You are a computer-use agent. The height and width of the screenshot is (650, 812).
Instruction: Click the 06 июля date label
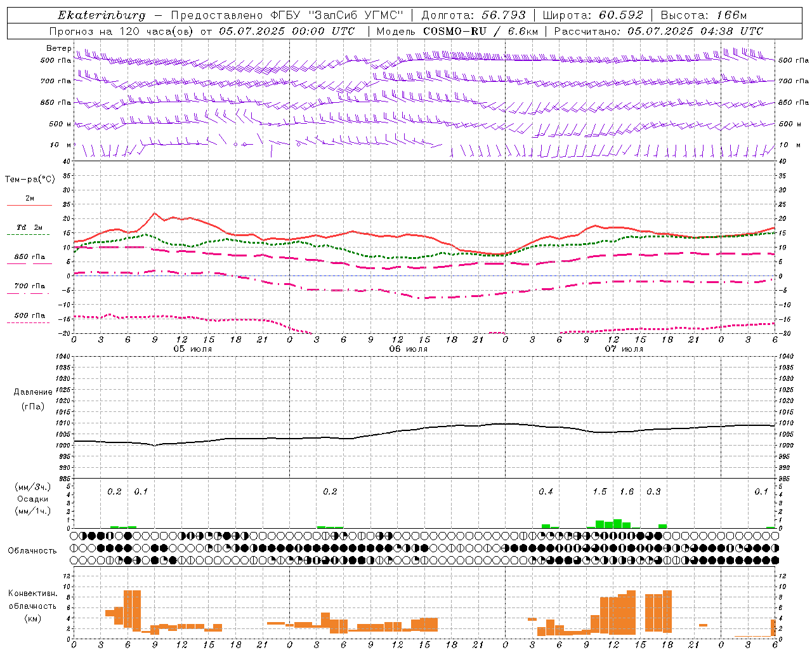coord(409,349)
